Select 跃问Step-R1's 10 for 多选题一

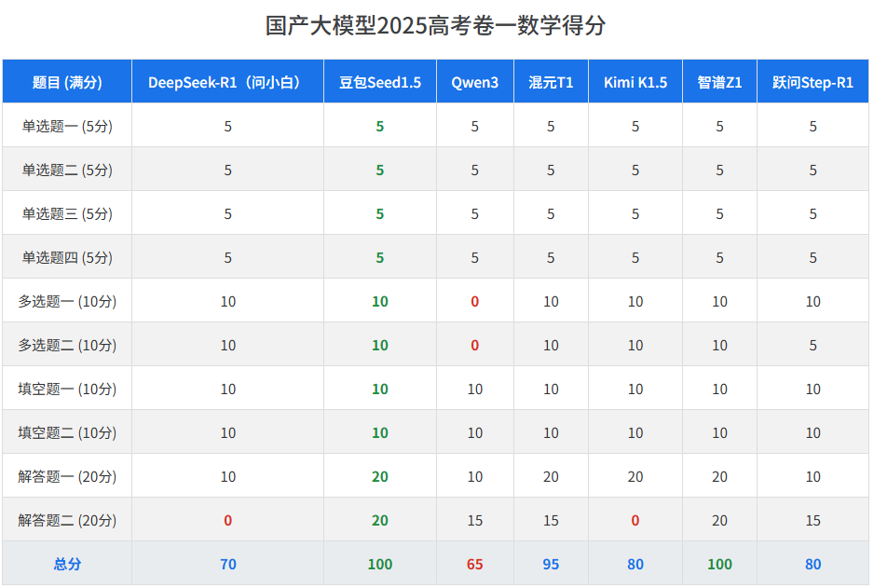(813, 302)
